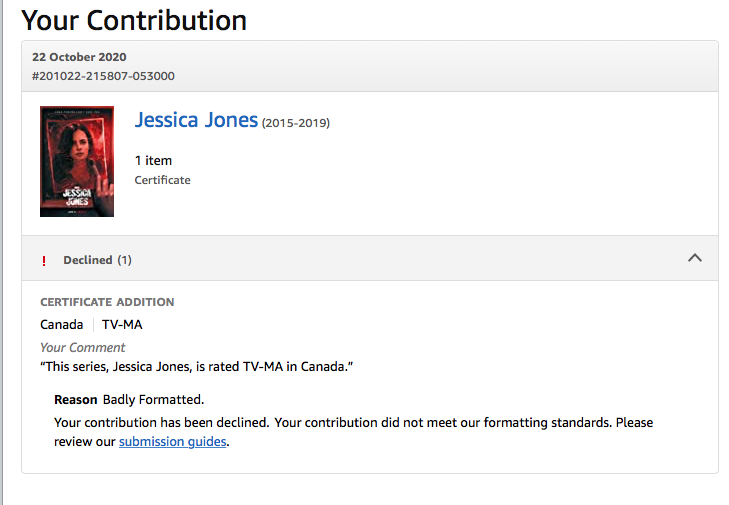Collapse the Declined section chevron
The width and height of the screenshot is (729, 505).
(x=695, y=258)
